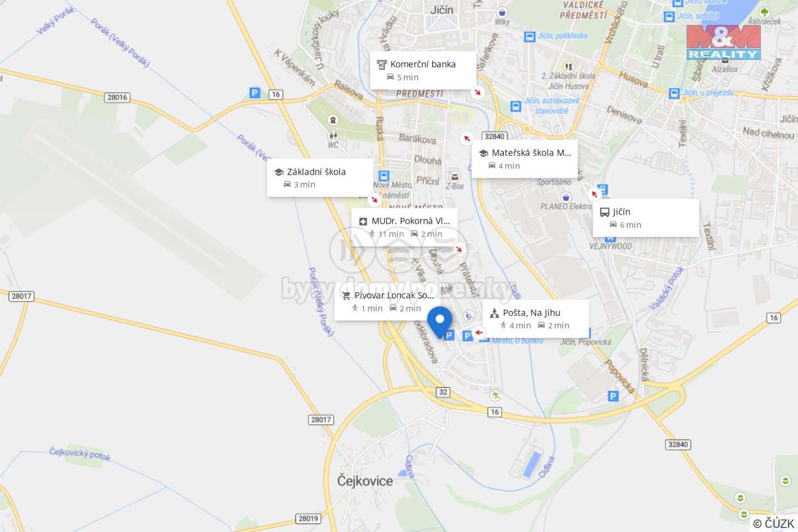Click the Jičín, poliklinika bus stop icon

pos(529,37)
